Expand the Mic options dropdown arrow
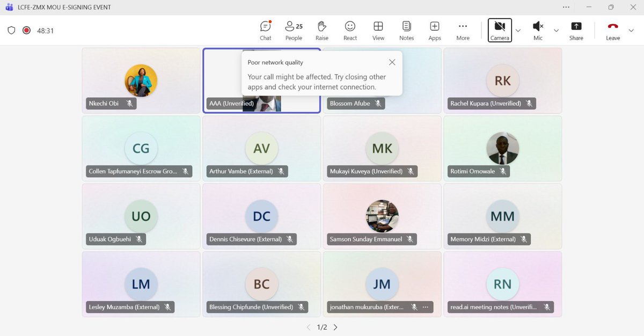This screenshot has width=644, height=336. (556, 31)
